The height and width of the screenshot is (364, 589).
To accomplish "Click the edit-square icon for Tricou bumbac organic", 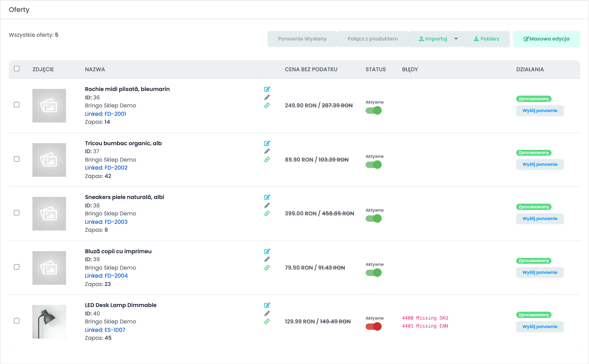I will click(x=267, y=143).
